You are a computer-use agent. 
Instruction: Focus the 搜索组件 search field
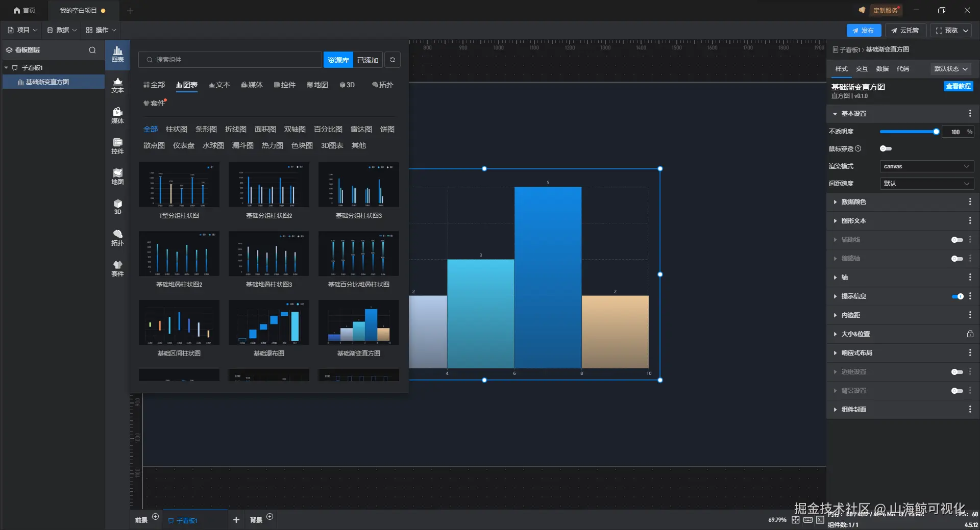(230, 60)
